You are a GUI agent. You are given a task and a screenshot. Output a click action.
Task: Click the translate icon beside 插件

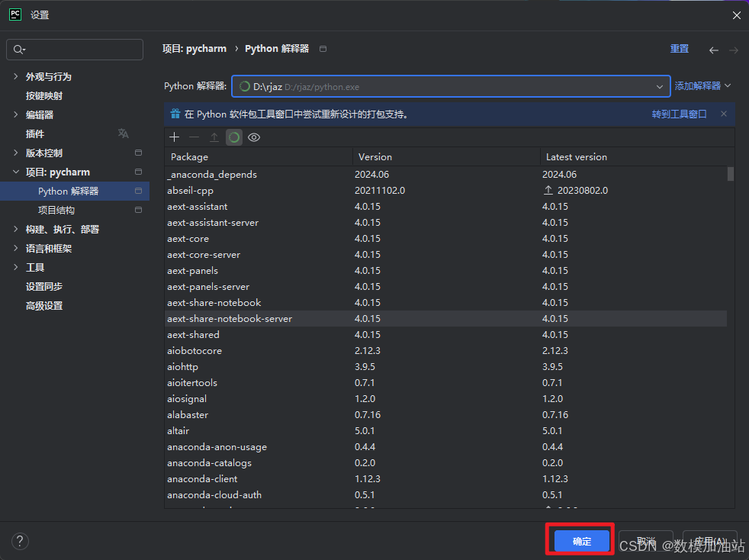click(124, 134)
